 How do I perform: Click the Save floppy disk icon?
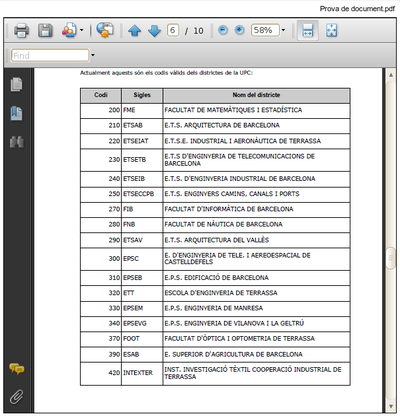click(45, 31)
